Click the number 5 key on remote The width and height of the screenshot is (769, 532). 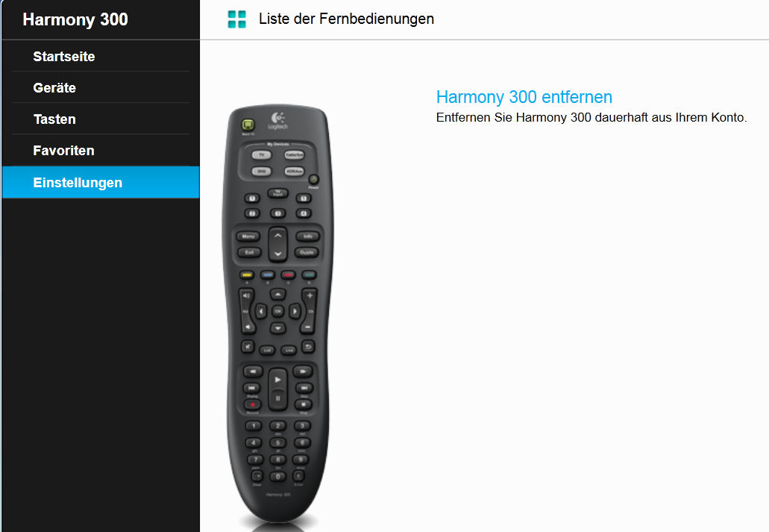click(x=277, y=443)
